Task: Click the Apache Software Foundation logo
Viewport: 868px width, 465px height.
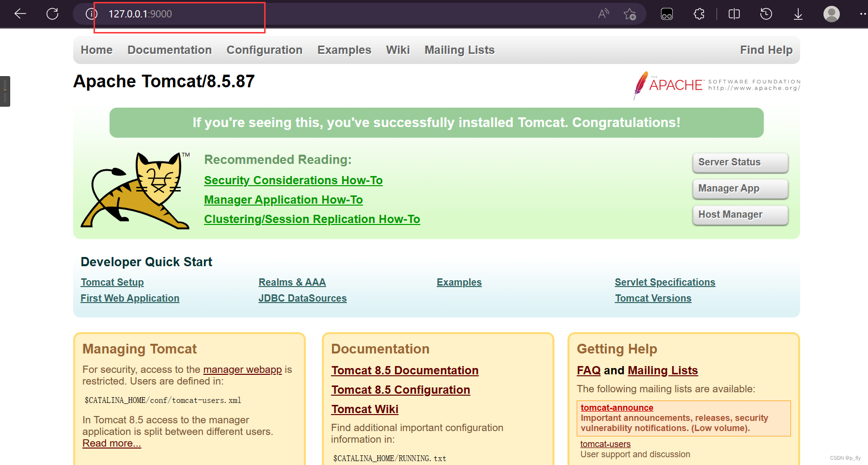Action: pos(717,85)
